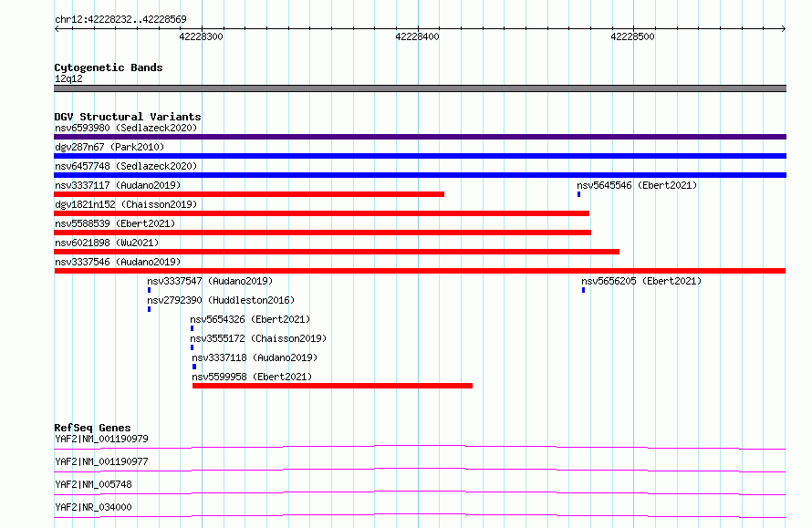
Task: Click the small blue nsv3337118 marker
Action: [194, 367]
